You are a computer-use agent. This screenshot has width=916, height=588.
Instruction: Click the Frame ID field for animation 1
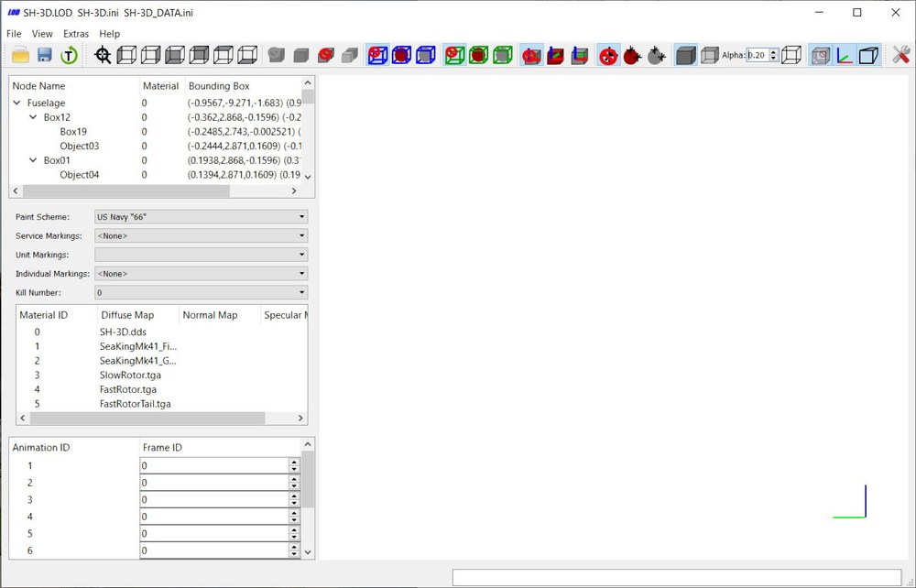click(x=214, y=466)
